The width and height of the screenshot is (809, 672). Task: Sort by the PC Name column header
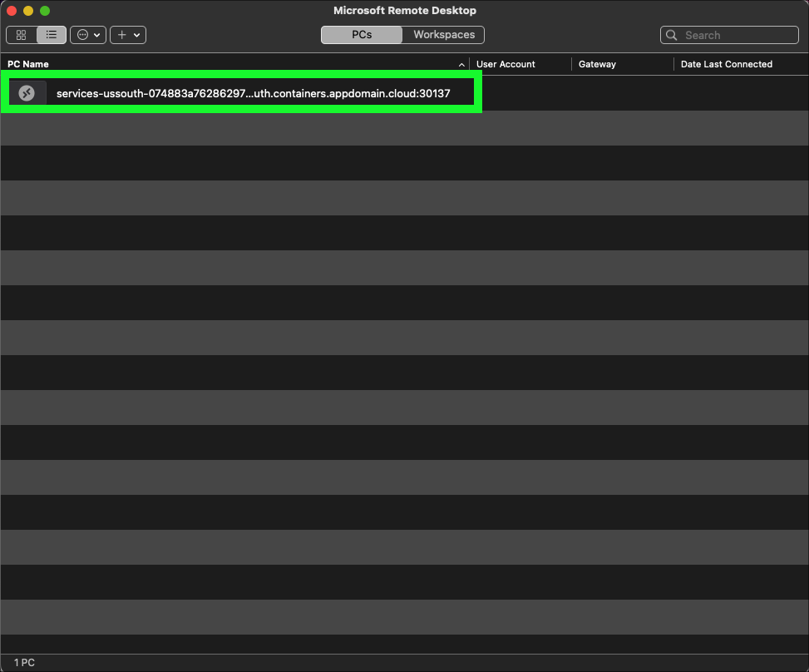pyautogui.click(x=28, y=64)
